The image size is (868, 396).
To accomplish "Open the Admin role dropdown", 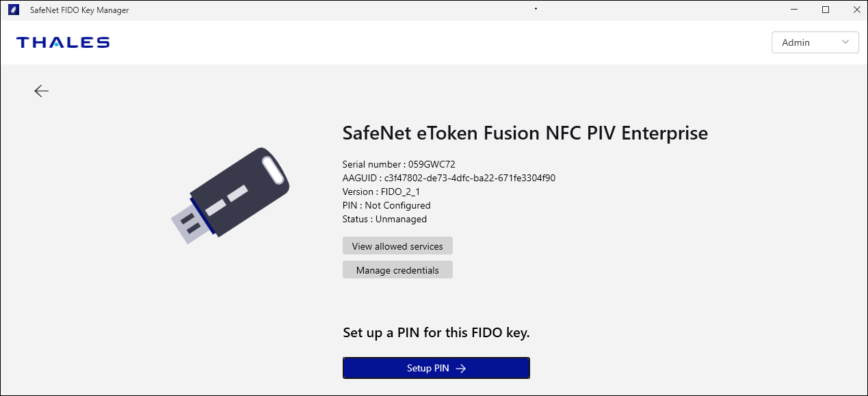I will (x=815, y=42).
